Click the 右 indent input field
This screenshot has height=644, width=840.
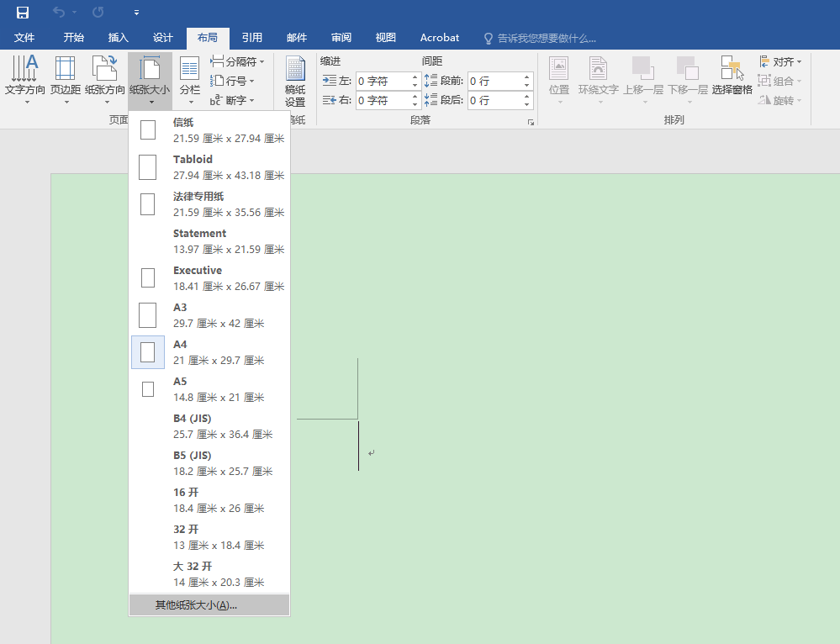tap(383, 100)
